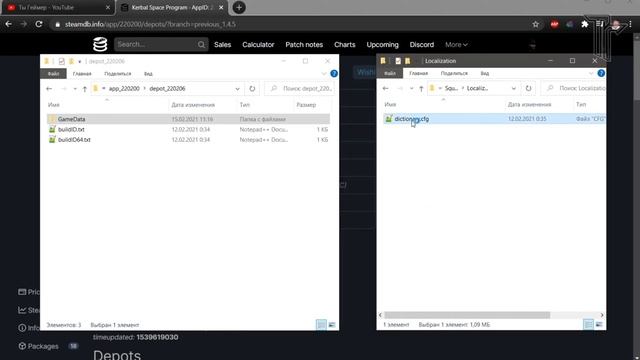
Task: Select the dictionary.cfg file name
Action: 411,119
